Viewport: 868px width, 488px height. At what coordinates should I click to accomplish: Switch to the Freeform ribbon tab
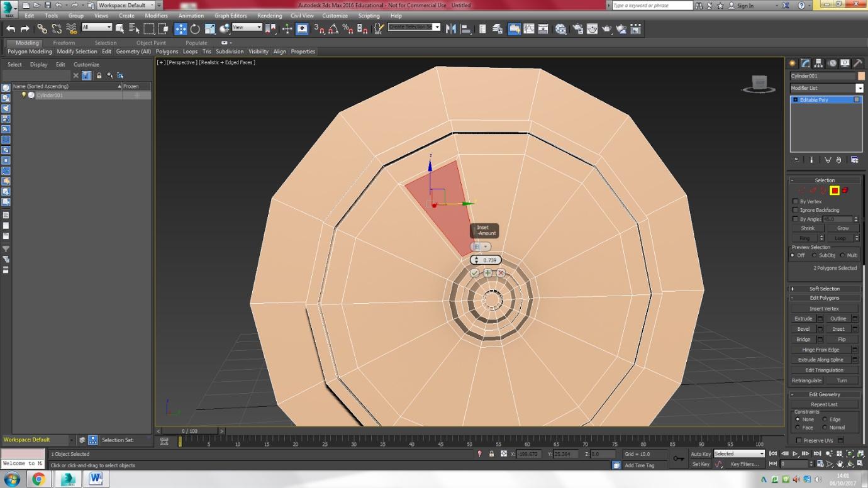tap(64, 43)
